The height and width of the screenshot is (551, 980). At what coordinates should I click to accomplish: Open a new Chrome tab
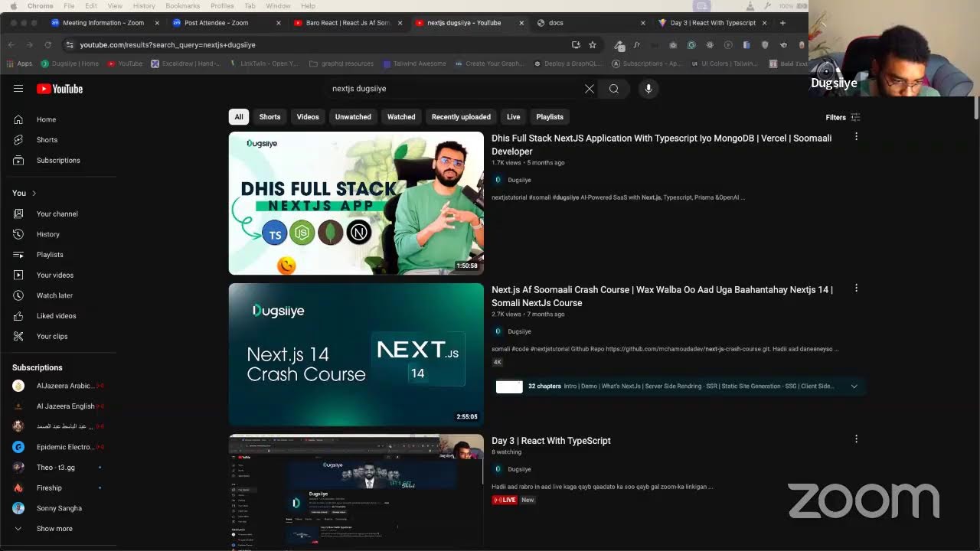[782, 23]
